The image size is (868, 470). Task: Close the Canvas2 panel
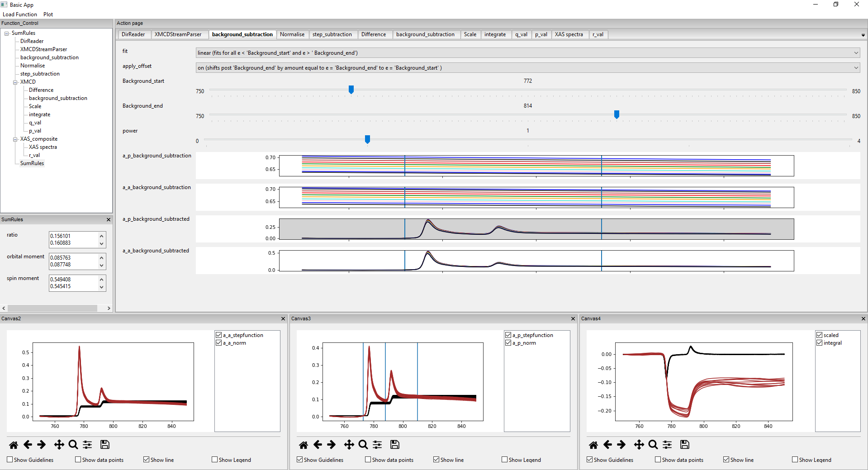283,319
